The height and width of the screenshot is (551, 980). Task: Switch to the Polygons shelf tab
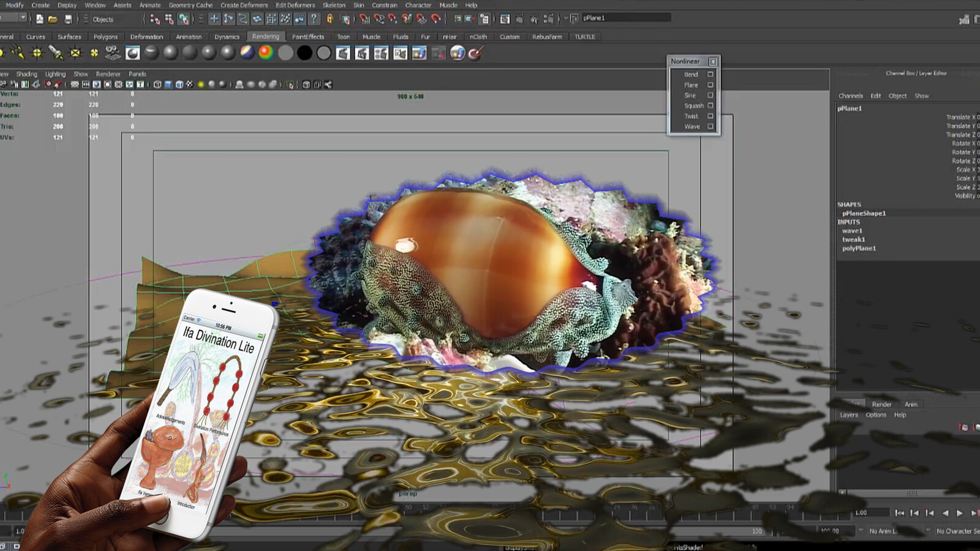(105, 37)
